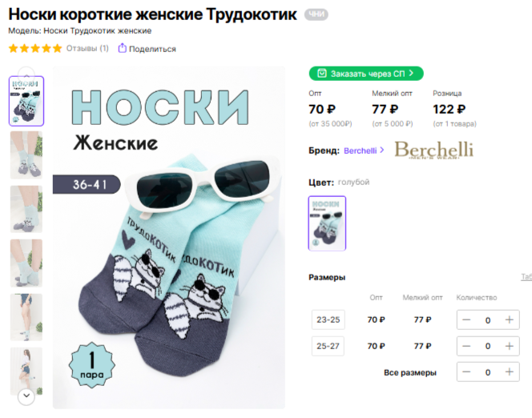This screenshot has height=418, width=532.
Task: Open the Отзывы (1) reviews link
Action: coord(87,49)
